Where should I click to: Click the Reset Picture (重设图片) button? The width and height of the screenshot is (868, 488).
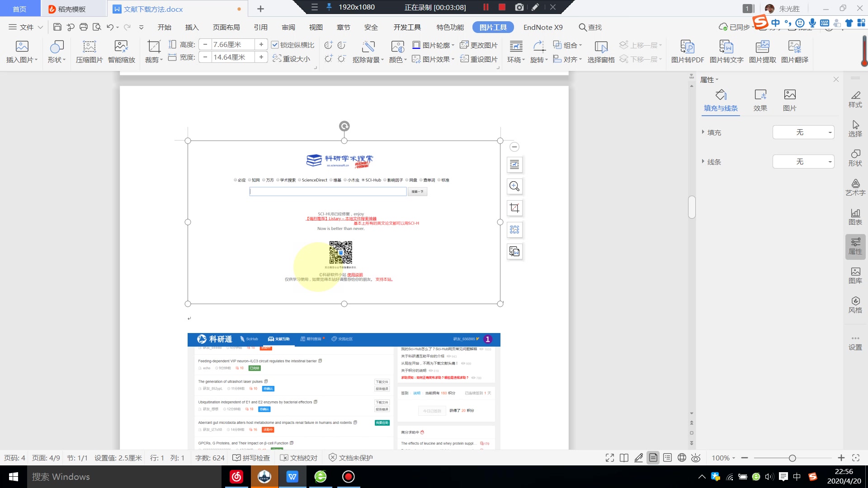coord(479,59)
